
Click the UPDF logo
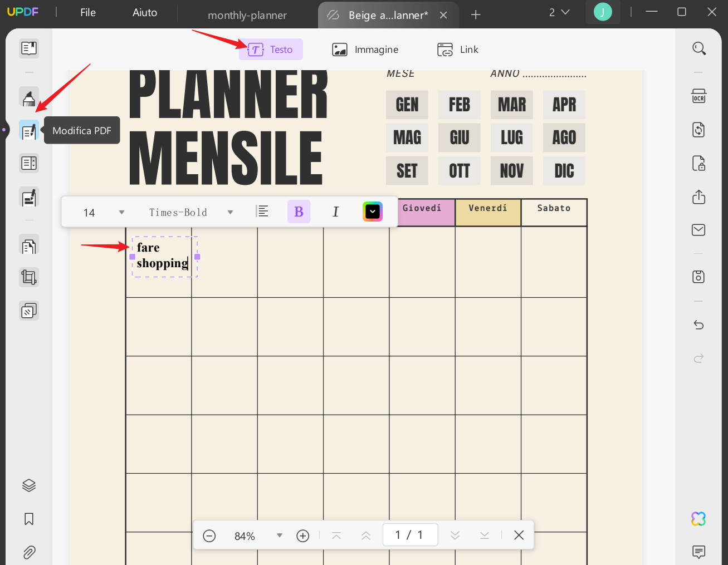coord(23,12)
